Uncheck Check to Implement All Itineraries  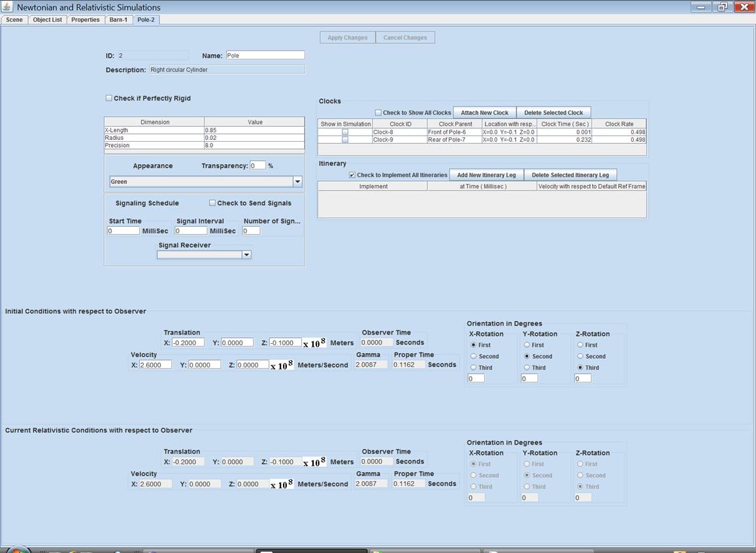[x=352, y=175]
